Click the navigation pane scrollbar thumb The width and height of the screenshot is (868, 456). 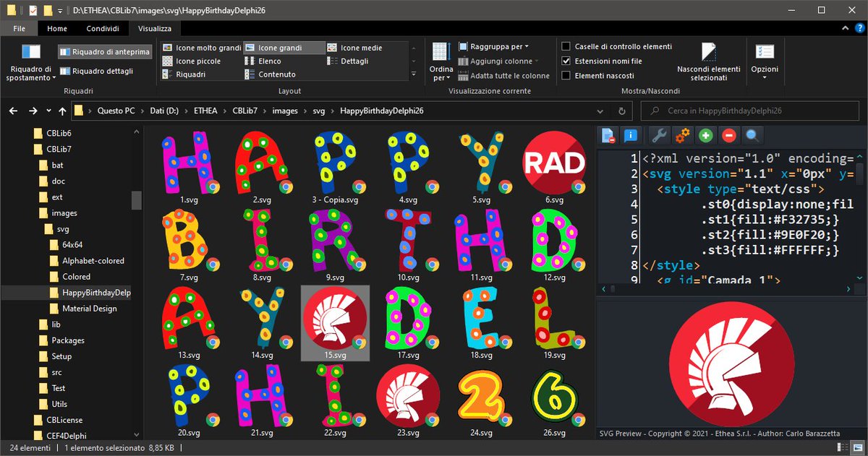(136, 200)
